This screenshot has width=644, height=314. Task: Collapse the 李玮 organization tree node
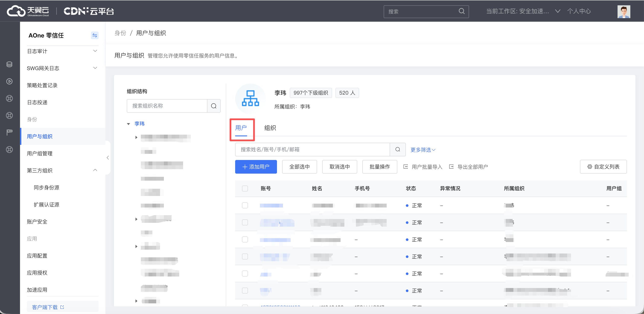click(x=128, y=124)
